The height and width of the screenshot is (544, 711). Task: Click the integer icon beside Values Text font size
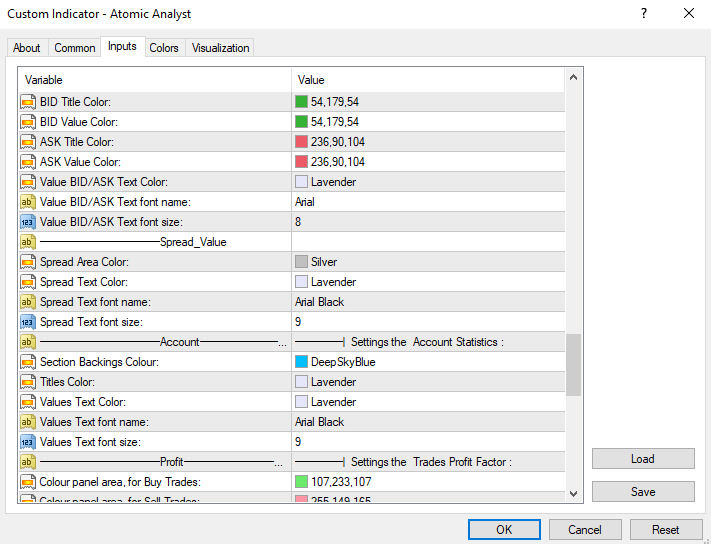tap(28, 442)
